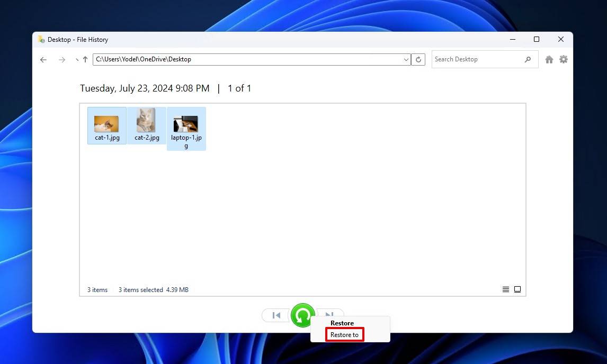Refresh the Desktop folder view
This screenshot has width=607, height=364.
418,60
